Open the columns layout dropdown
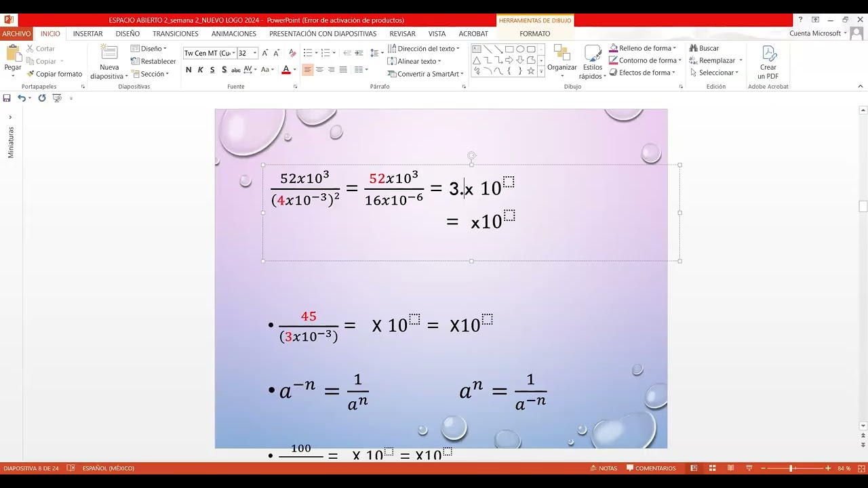 361,70
